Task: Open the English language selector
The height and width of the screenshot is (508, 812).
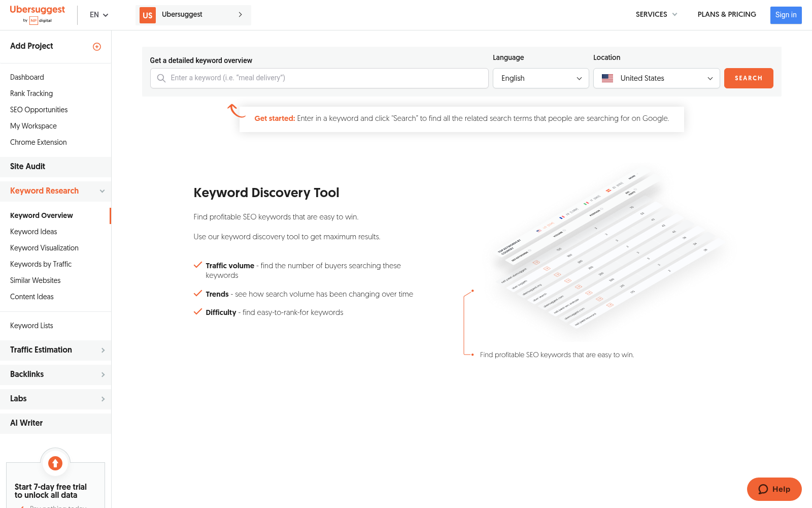Action: coord(540,78)
